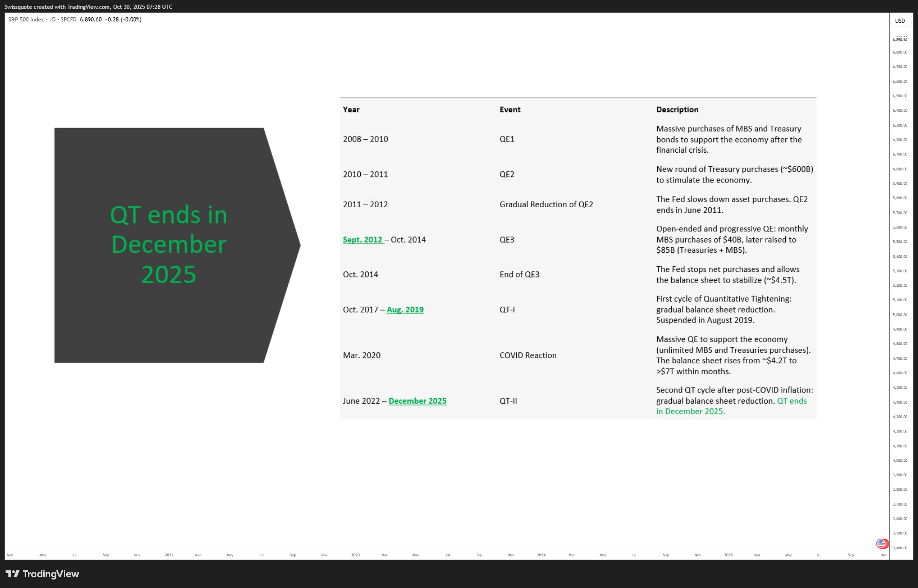
Task: Click the 6,890.60 last price label on axis
Action: point(900,40)
